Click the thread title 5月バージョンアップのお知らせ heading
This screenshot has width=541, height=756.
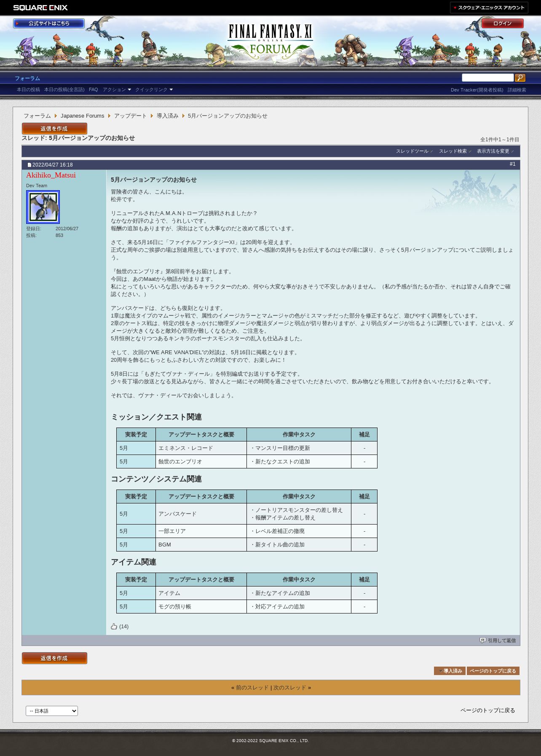(x=91, y=138)
